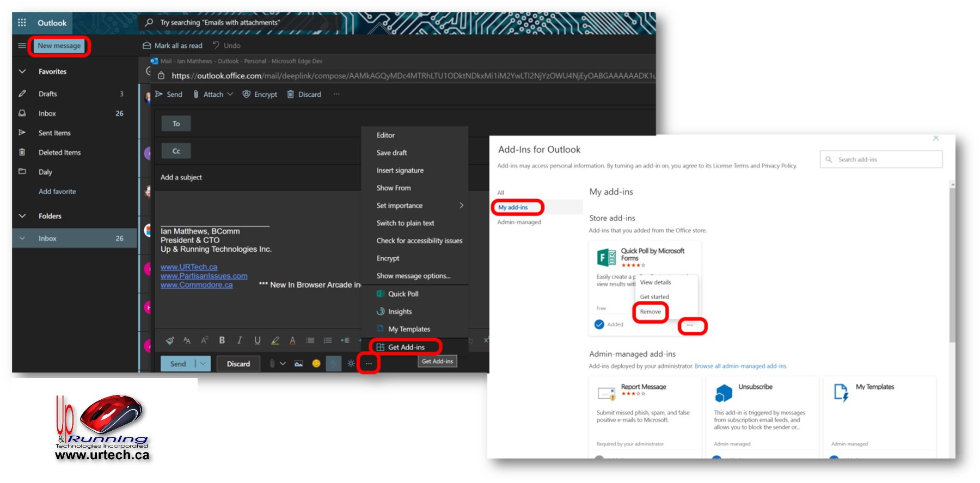Open the three-dot menu beside Discard
This screenshot has width=980, height=483.
point(336,94)
